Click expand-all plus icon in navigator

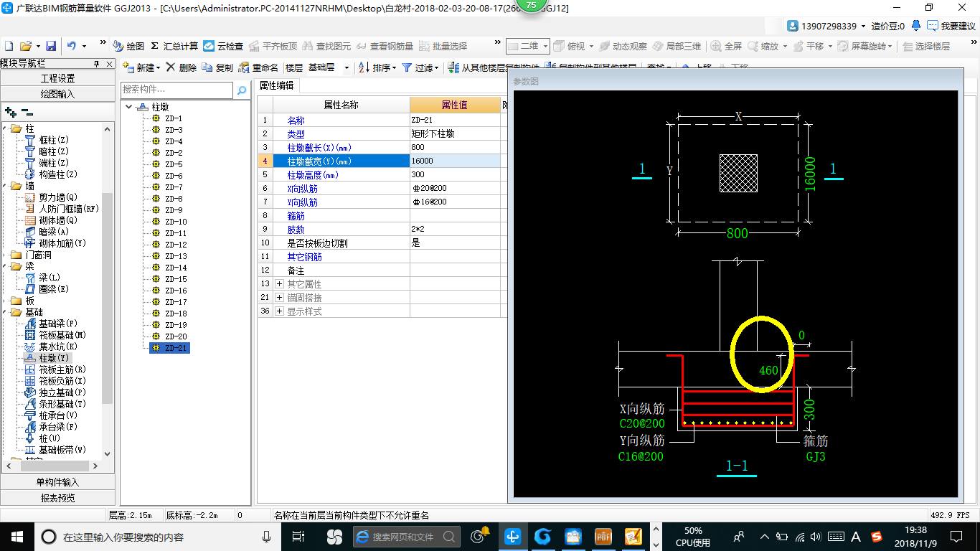click(10, 112)
